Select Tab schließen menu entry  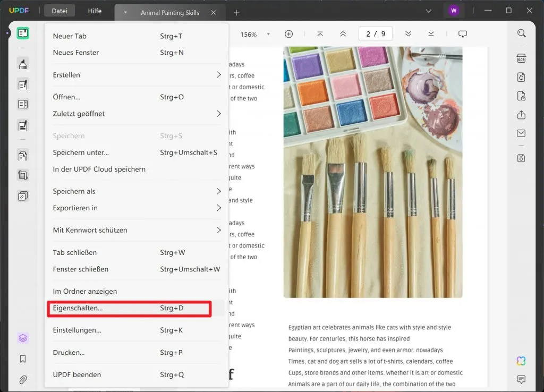137,252
